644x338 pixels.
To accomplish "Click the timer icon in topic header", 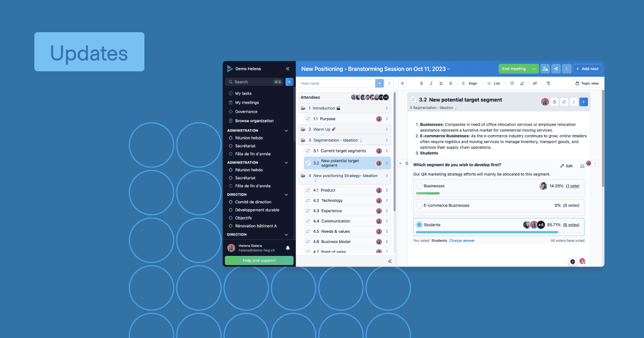I will [554, 101].
